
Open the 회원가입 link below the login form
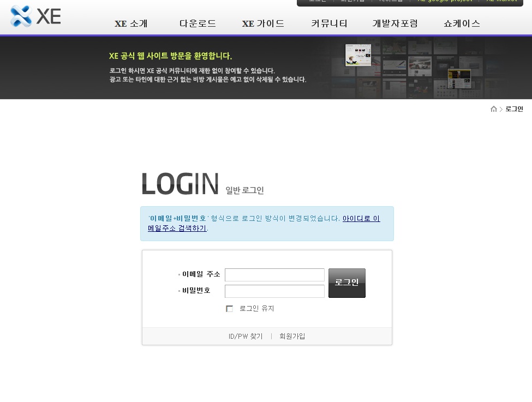pos(292,336)
